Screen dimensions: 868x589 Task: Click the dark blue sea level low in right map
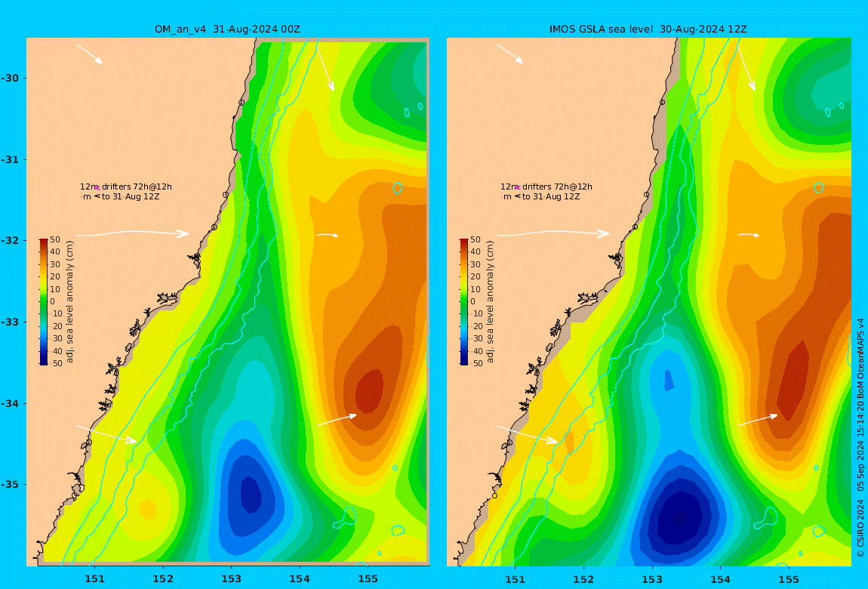680,517
